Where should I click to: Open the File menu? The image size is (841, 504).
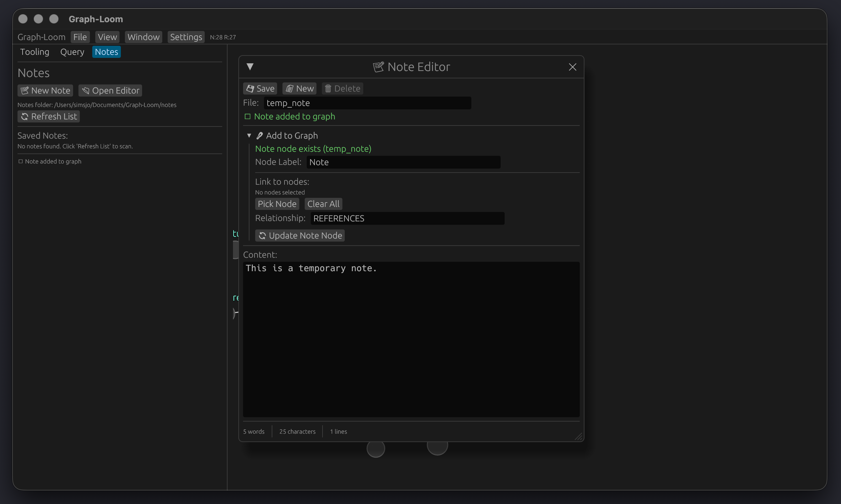click(80, 37)
